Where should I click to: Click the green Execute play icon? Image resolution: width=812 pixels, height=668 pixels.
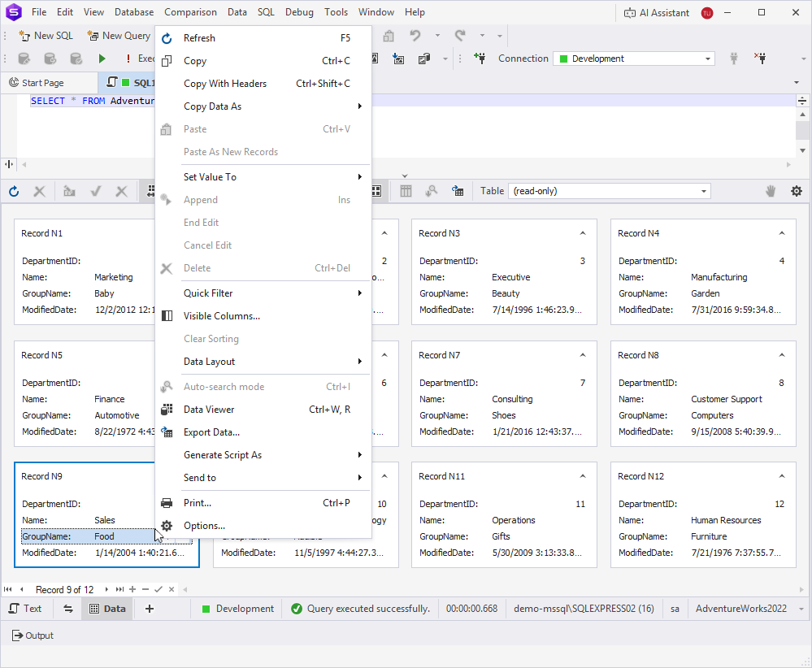[102, 59]
